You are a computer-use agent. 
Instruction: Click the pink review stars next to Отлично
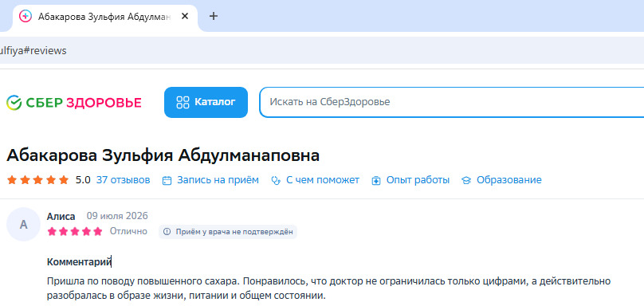coord(75,232)
